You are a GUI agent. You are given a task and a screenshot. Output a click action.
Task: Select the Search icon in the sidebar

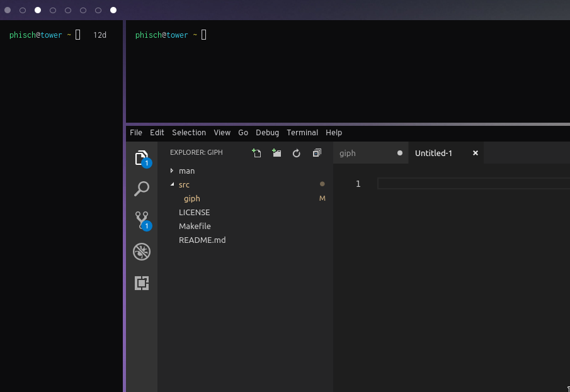tap(141, 189)
